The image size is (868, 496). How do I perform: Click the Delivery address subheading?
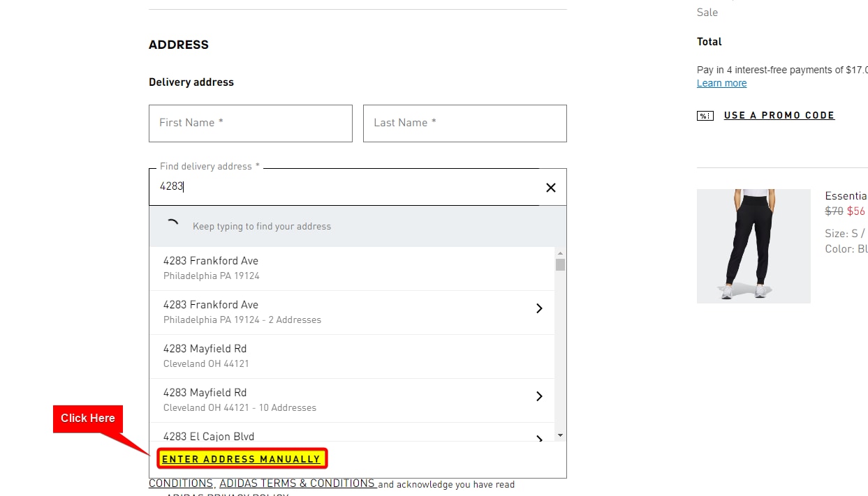coord(191,82)
